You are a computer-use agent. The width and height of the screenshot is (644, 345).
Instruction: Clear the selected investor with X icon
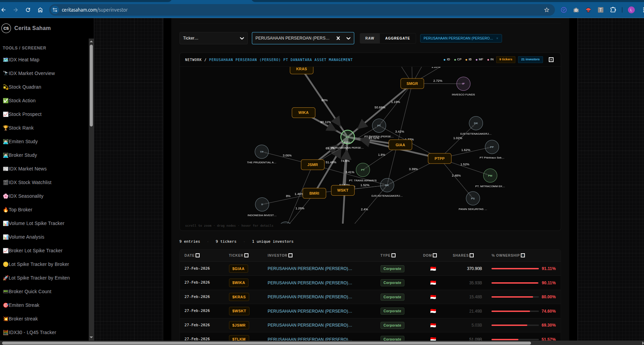[x=338, y=38]
